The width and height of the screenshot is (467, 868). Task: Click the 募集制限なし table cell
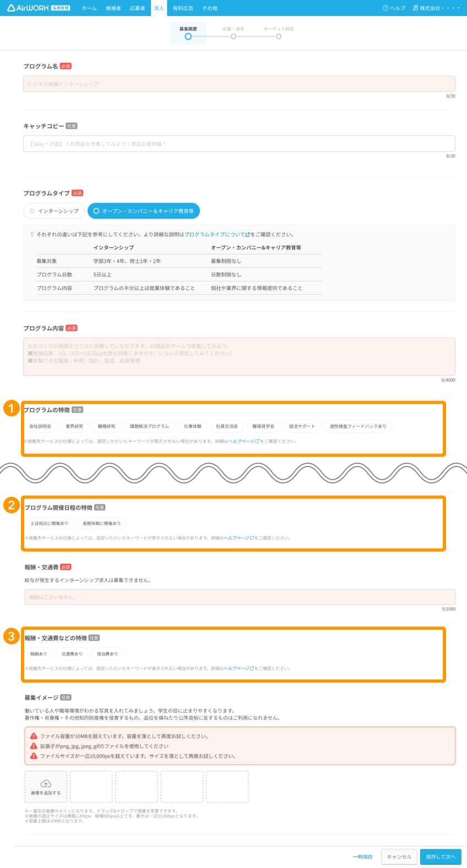pos(226,261)
